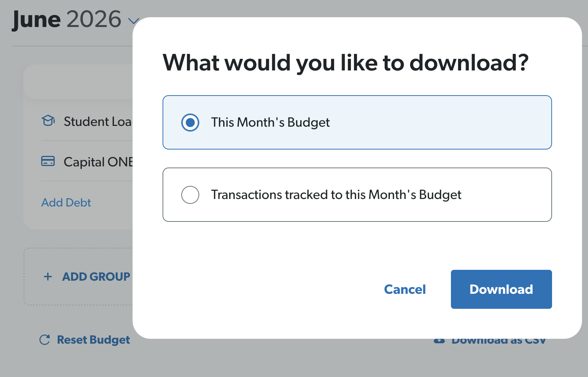Click the This Month's Budget label text
This screenshot has width=588, height=377.
[270, 123]
